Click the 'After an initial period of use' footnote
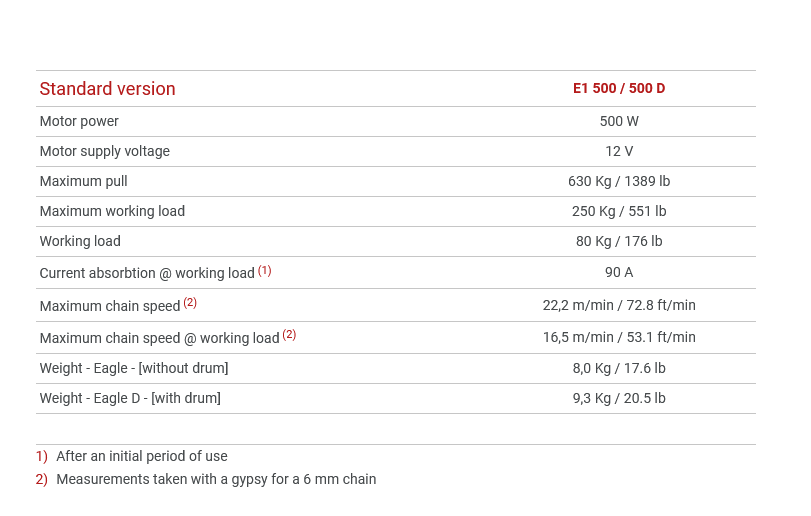This screenshot has width=811, height=516. 142,457
